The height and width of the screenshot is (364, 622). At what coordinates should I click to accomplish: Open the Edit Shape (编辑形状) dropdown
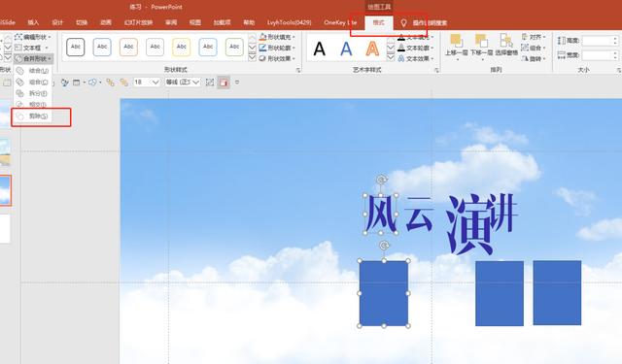coord(33,37)
